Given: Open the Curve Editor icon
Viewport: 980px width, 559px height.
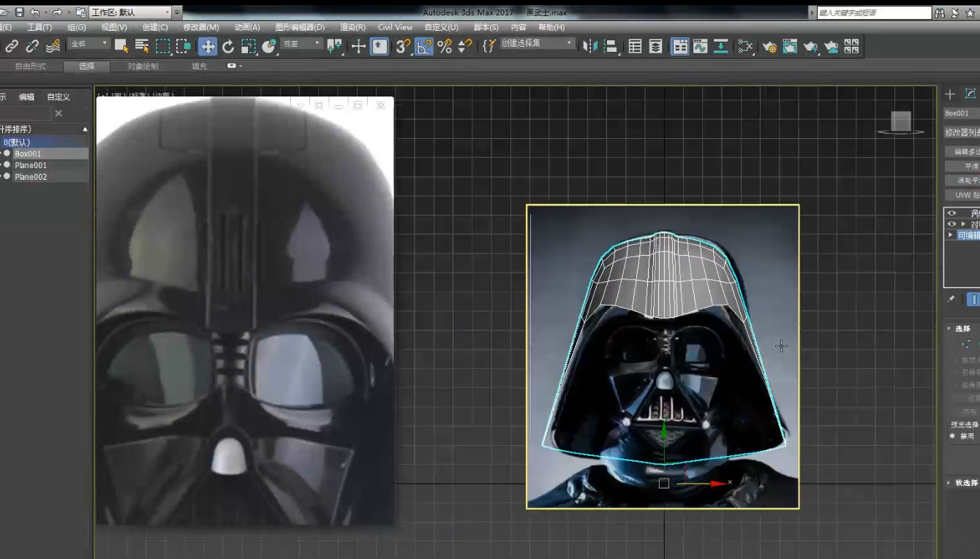Looking at the screenshot, I should pos(700,46).
